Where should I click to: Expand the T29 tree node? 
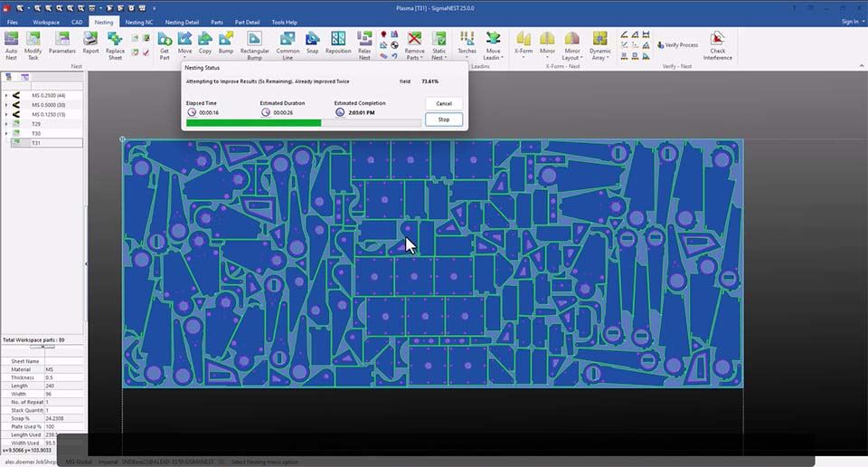6,123
